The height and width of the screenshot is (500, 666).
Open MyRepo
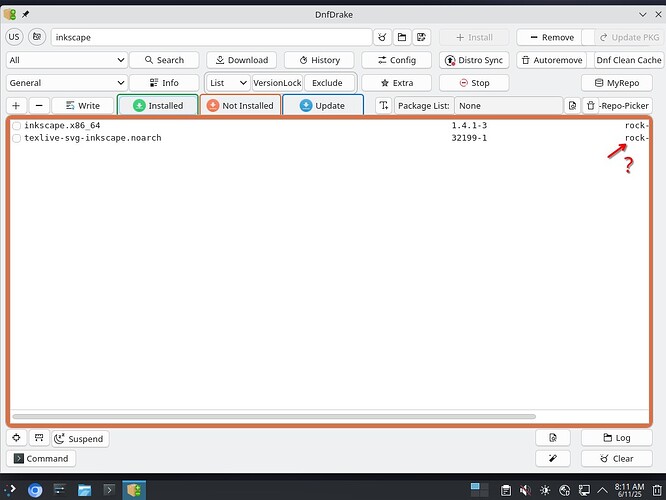click(617, 83)
